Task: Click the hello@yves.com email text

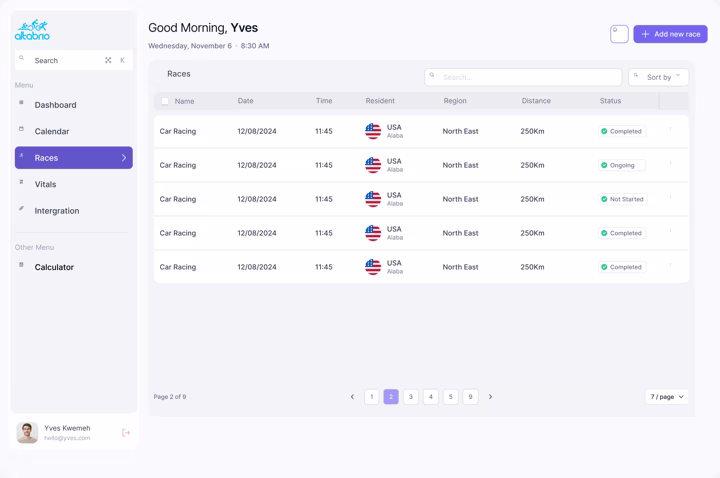Action: [67, 438]
